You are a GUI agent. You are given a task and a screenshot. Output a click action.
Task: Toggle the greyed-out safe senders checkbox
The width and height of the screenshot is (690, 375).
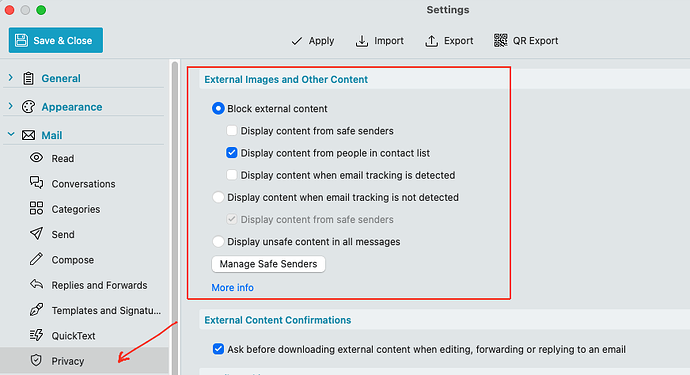[x=231, y=219]
